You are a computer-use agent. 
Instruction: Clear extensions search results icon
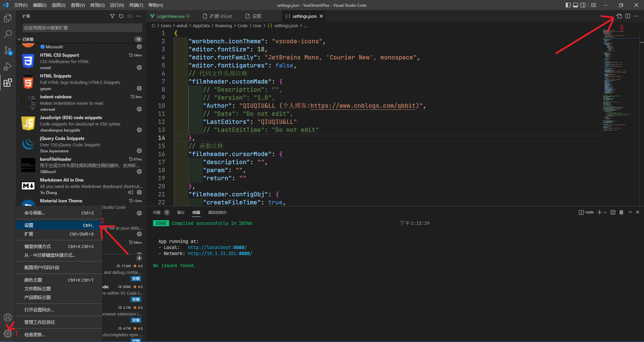(130, 16)
